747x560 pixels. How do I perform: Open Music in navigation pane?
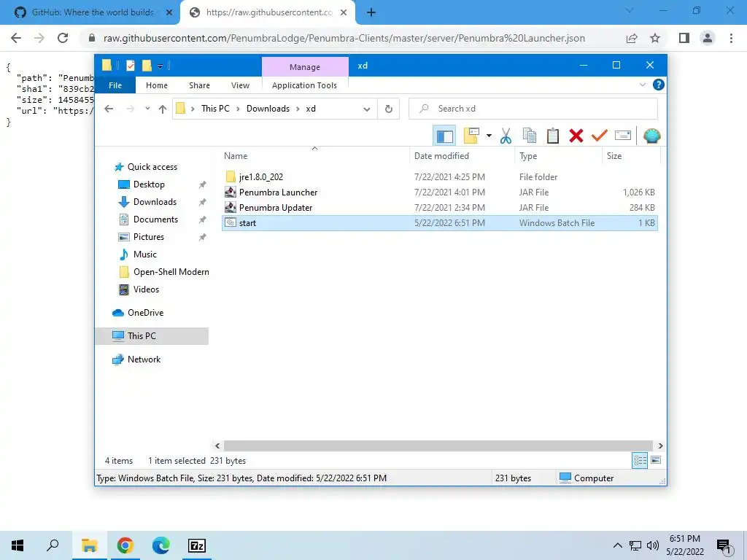pos(137,254)
